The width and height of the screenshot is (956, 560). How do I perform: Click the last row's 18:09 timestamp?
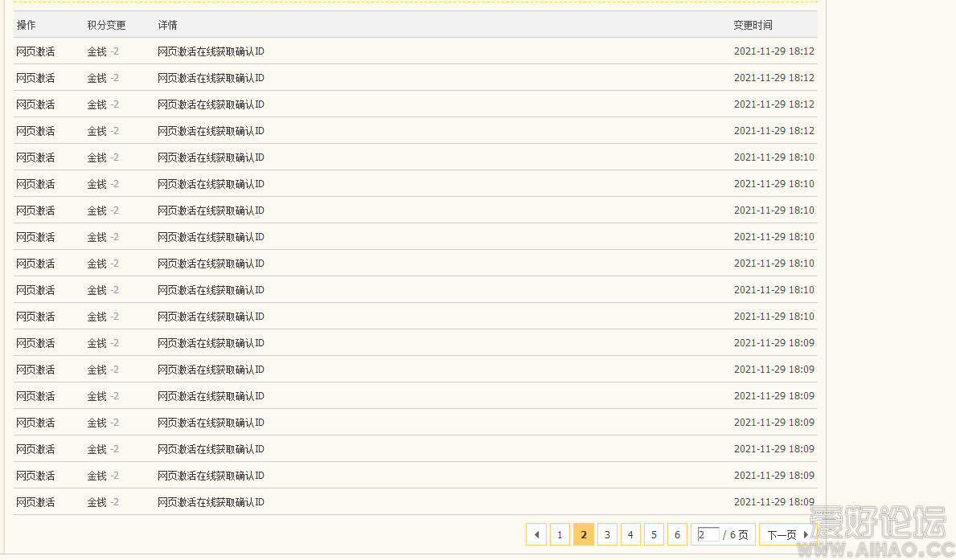(x=773, y=502)
